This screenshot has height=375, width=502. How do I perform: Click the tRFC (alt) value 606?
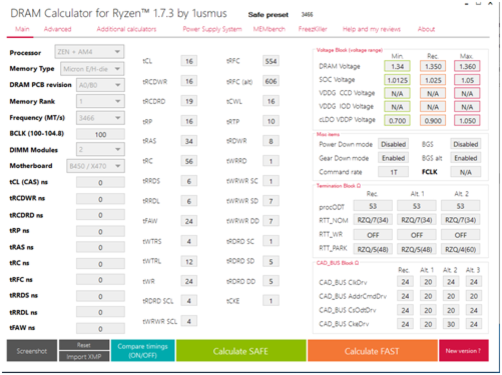[x=271, y=81]
